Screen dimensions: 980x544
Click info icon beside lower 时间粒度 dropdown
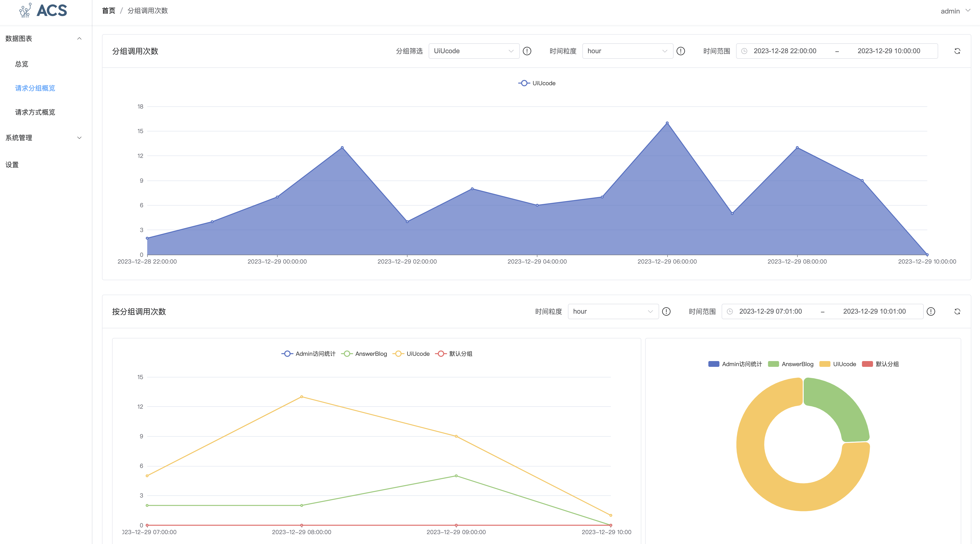[x=666, y=311]
